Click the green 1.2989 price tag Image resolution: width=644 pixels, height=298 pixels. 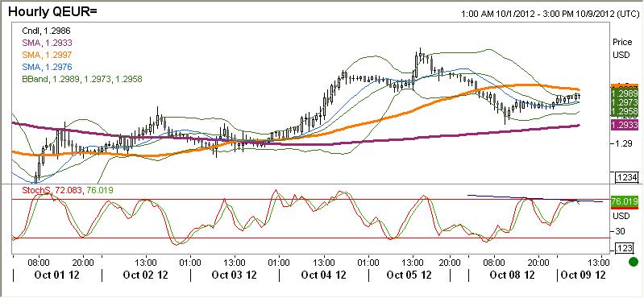[625, 94]
